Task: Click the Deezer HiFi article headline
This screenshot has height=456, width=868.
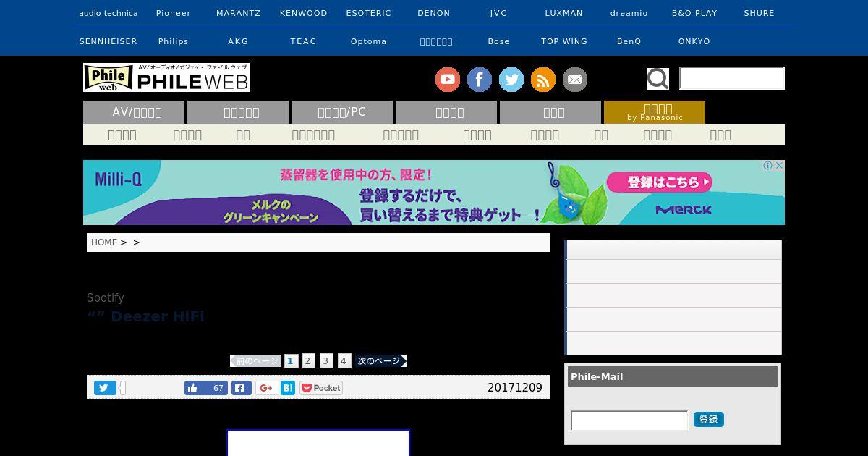Action: pyautogui.click(x=145, y=316)
